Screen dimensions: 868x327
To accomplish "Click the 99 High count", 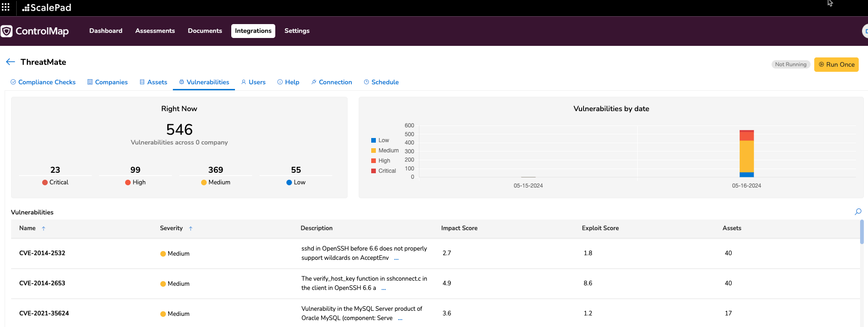I will pos(135,170).
